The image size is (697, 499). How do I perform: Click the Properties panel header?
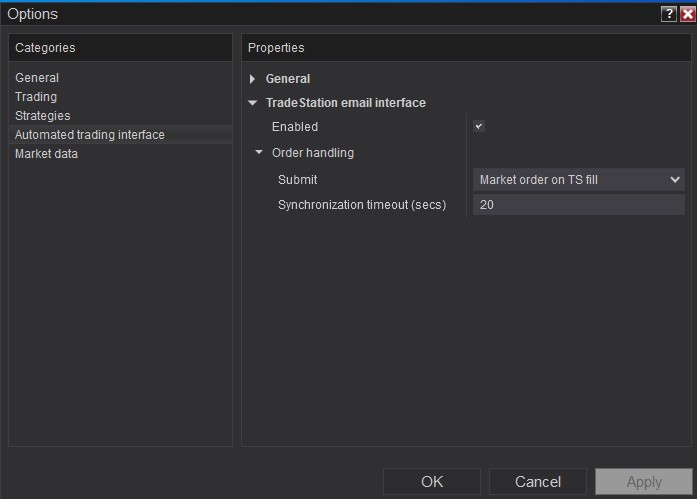coord(277,47)
